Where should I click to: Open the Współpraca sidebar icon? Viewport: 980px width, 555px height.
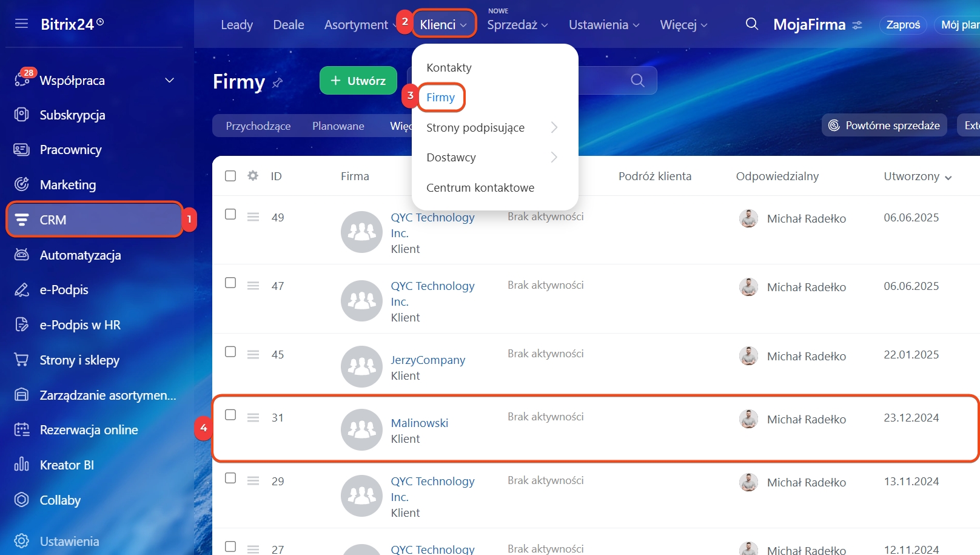(x=22, y=80)
